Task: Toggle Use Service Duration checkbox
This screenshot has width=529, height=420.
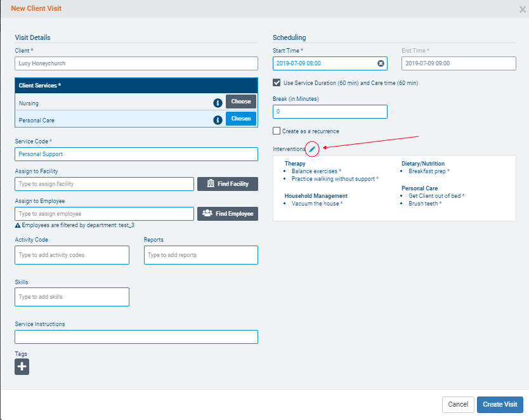Action: [277, 82]
